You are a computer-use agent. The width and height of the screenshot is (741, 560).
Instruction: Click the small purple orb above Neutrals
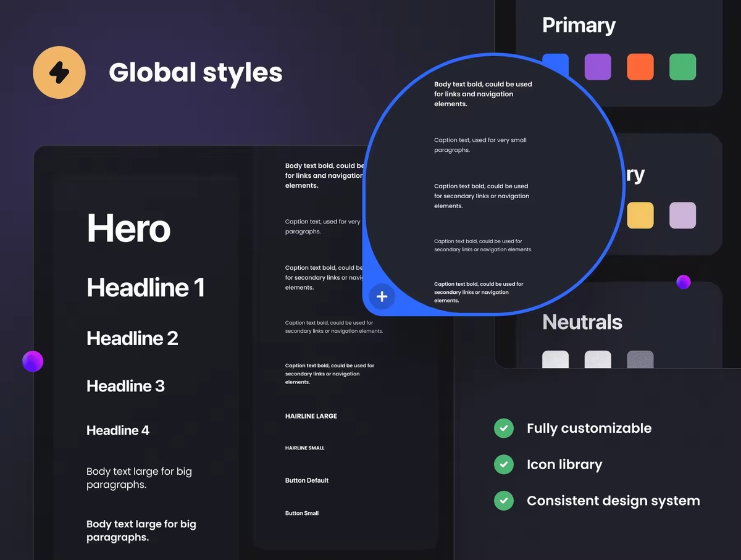[683, 282]
